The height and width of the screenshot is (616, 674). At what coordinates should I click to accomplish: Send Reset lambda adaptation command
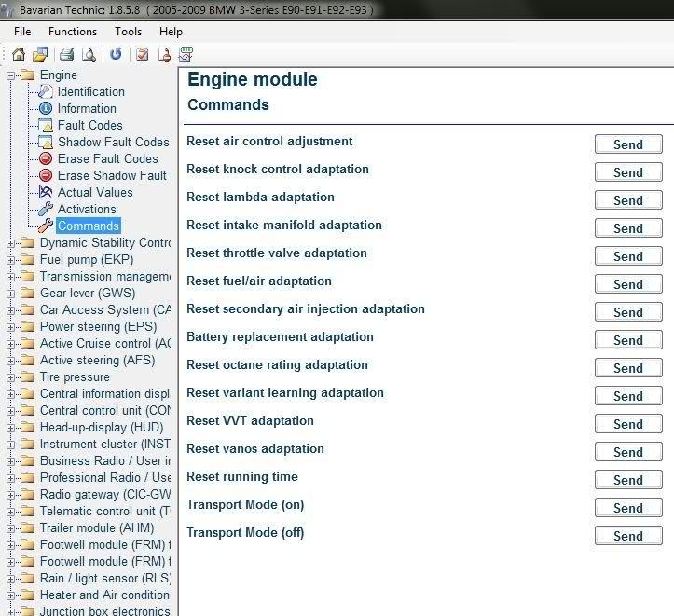coord(628,200)
